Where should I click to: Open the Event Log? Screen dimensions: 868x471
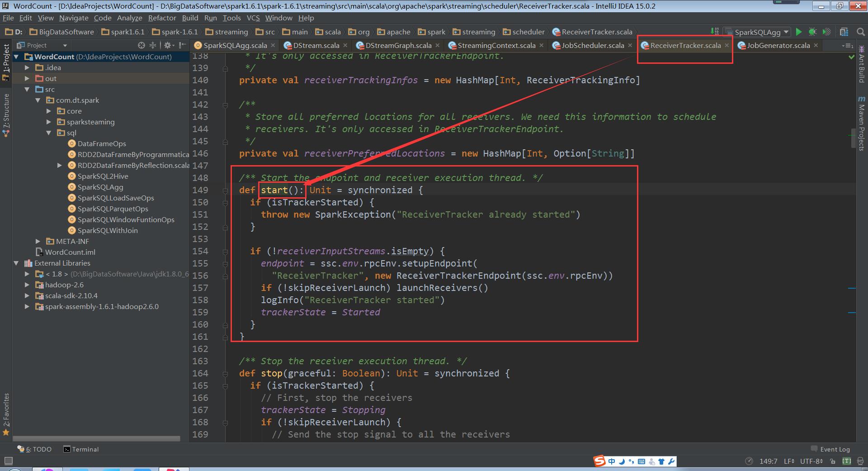point(830,449)
